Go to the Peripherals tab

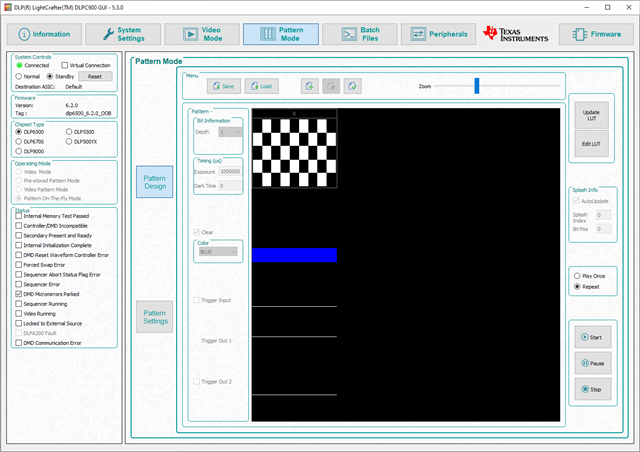438,34
